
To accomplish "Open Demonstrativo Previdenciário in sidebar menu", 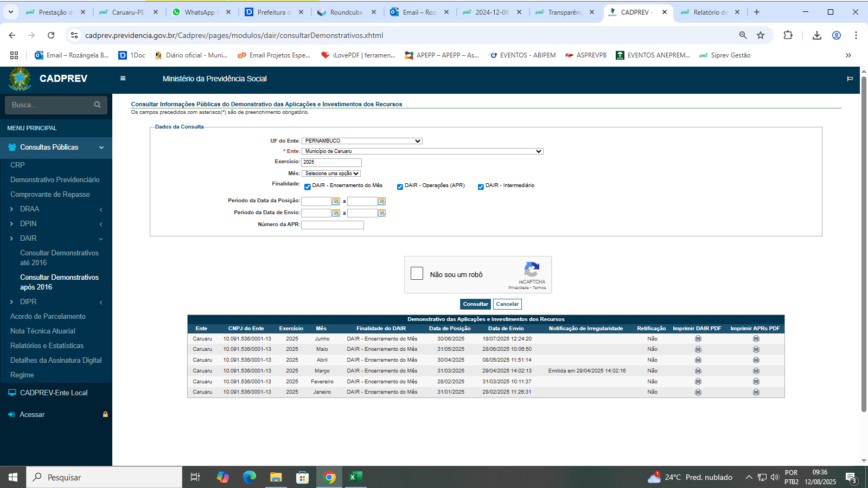I will point(55,179).
